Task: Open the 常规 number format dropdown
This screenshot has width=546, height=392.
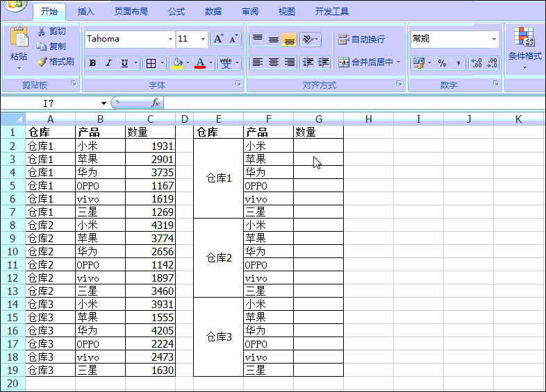Action: [x=494, y=39]
